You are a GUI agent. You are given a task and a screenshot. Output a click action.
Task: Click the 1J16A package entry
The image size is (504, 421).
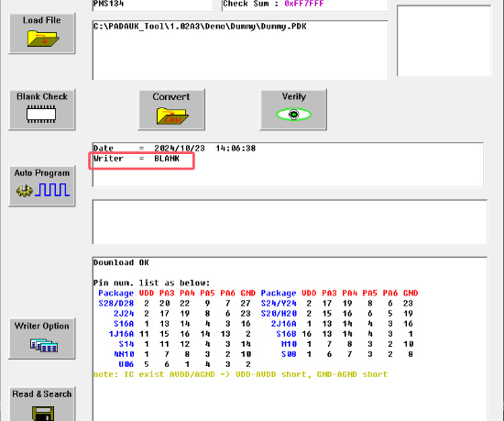(x=121, y=334)
